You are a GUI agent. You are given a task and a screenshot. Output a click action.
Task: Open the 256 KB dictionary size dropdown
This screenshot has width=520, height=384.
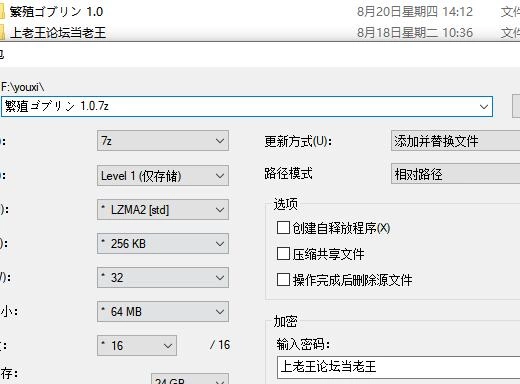[163, 244]
